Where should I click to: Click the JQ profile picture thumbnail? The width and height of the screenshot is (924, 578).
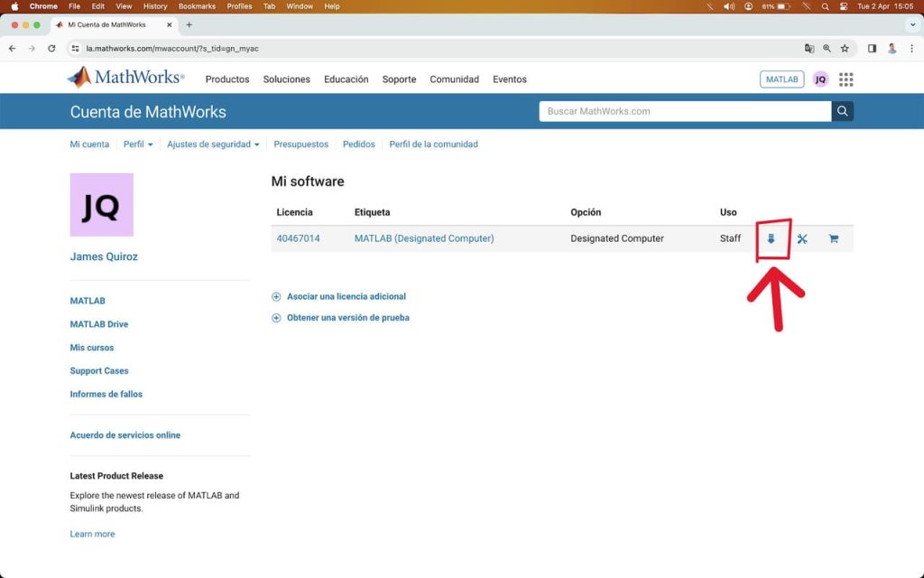101,205
